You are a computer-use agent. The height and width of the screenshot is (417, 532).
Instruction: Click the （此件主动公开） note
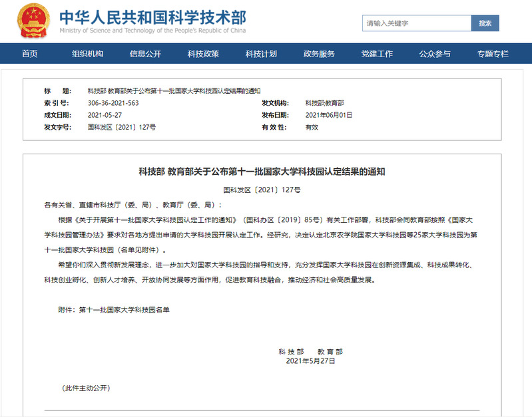tap(86, 388)
